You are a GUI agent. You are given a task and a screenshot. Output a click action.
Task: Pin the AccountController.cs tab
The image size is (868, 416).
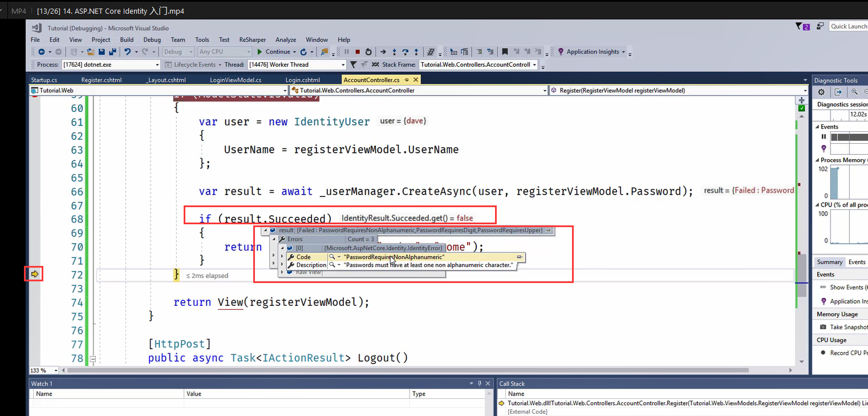coord(407,80)
